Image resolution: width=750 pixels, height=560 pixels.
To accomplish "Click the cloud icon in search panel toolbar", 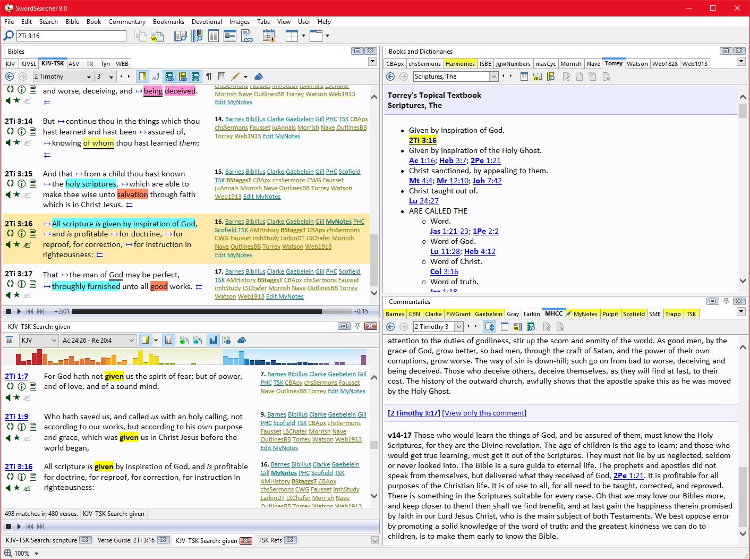I will (x=242, y=340).
